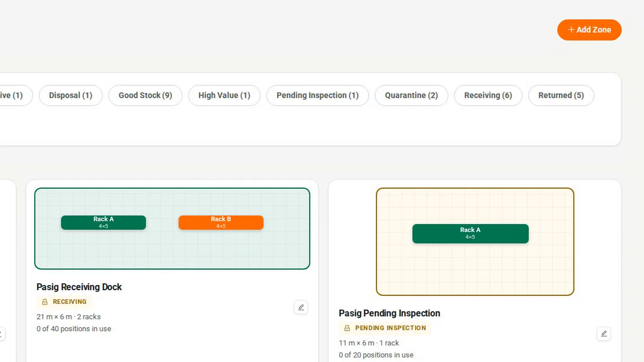Filter by Quarantine (2)
The width and height of the screenshot is (644, 362).
point(412,96)
